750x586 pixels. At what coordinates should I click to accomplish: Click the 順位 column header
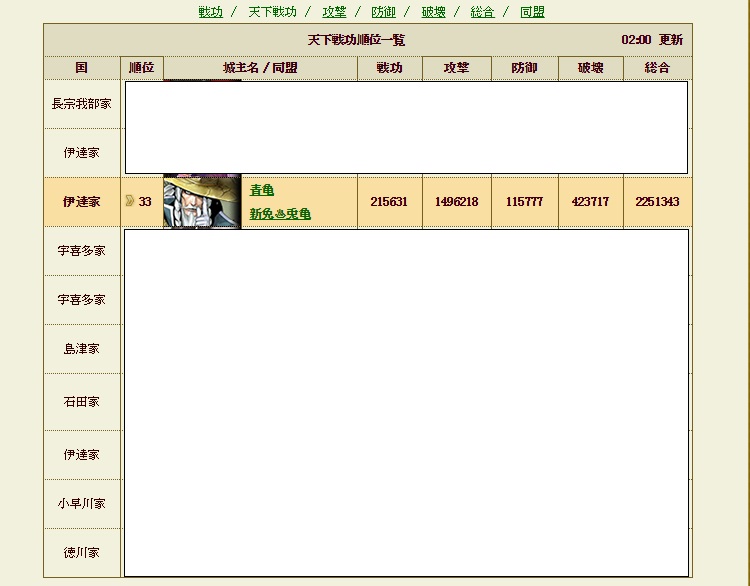[x=142, y=67]
